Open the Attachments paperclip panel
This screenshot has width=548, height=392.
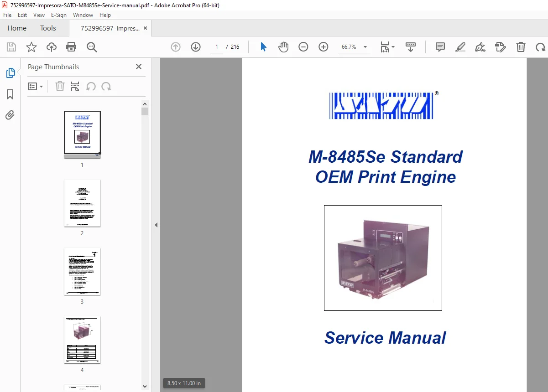[10, 115]
